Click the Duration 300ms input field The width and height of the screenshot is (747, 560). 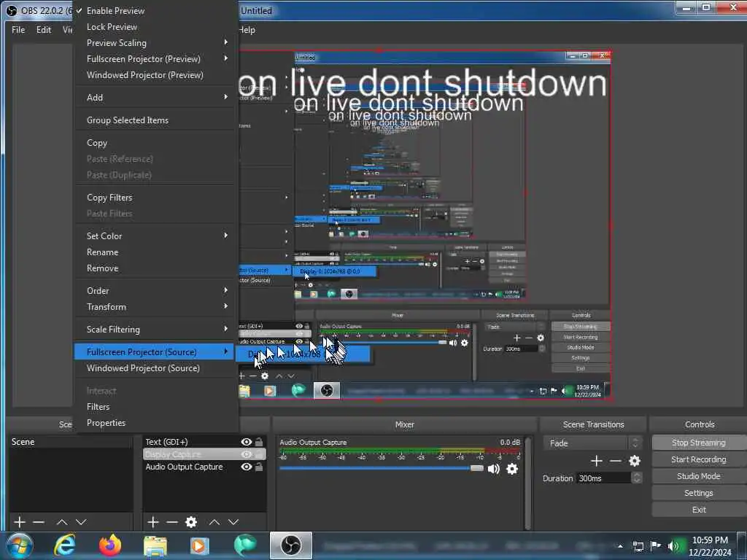pyautogui.click(x=603, y=478)
